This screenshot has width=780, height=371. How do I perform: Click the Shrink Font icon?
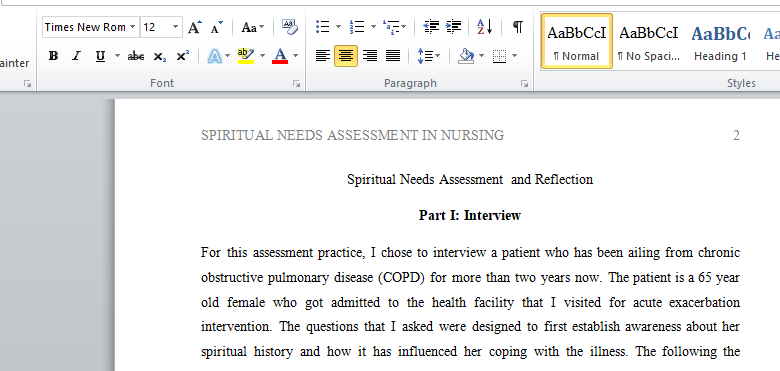(x=216, y=27)
